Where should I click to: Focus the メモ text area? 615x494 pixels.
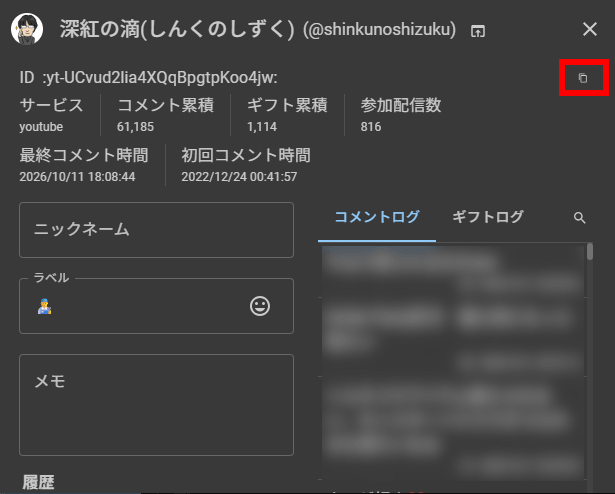(x=156, y=405)
